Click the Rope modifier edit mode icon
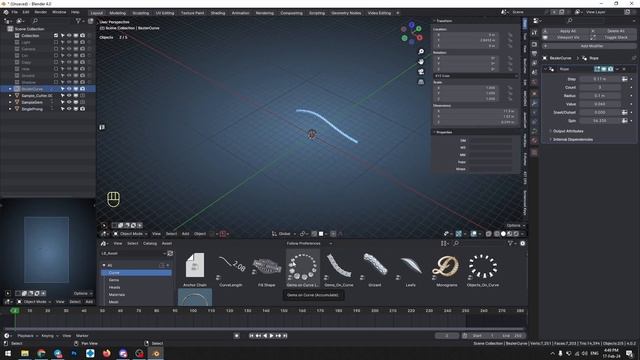 pyautogui.click(x=597, y=69)
